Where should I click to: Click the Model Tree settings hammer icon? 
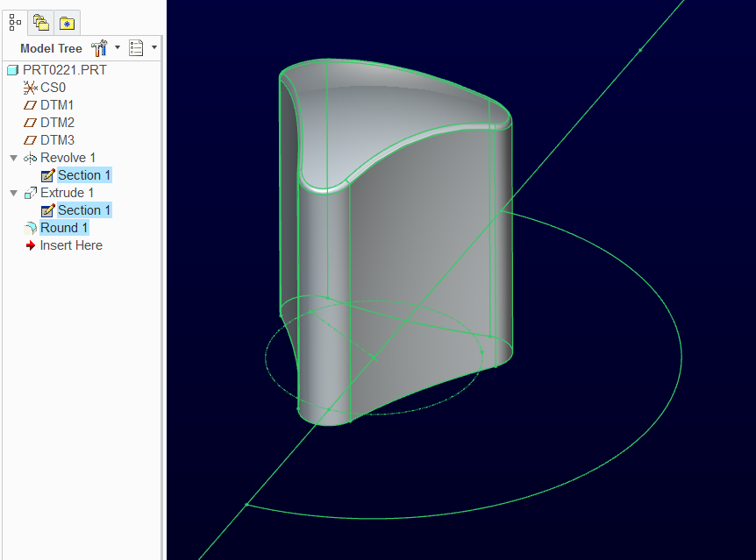point(99,47)
